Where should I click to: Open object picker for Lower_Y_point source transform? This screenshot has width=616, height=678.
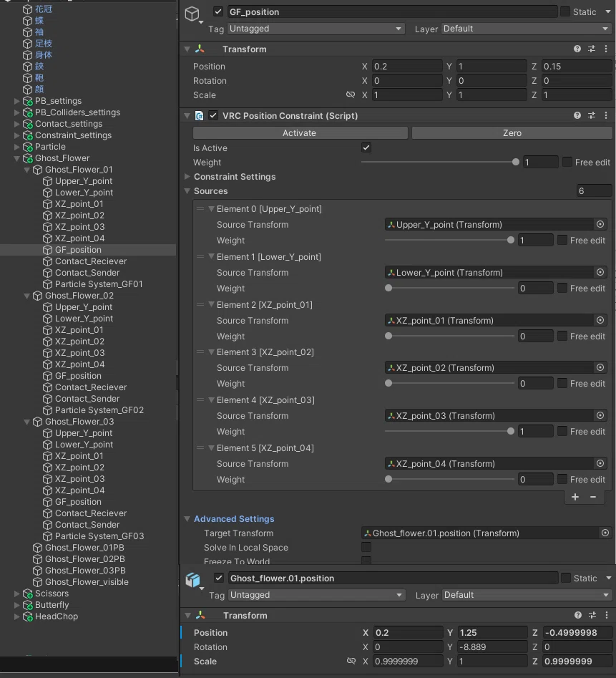[x=600, y=272]
